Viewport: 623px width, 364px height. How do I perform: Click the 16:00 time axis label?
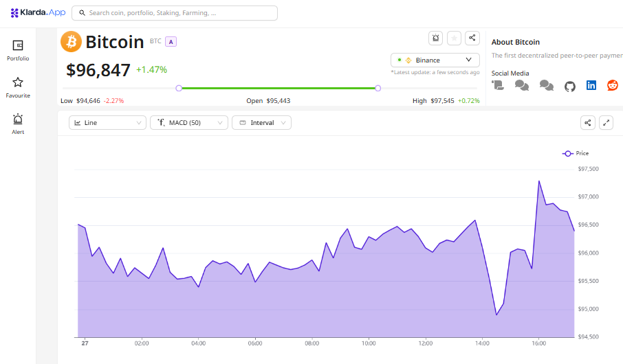pos(539,343)
